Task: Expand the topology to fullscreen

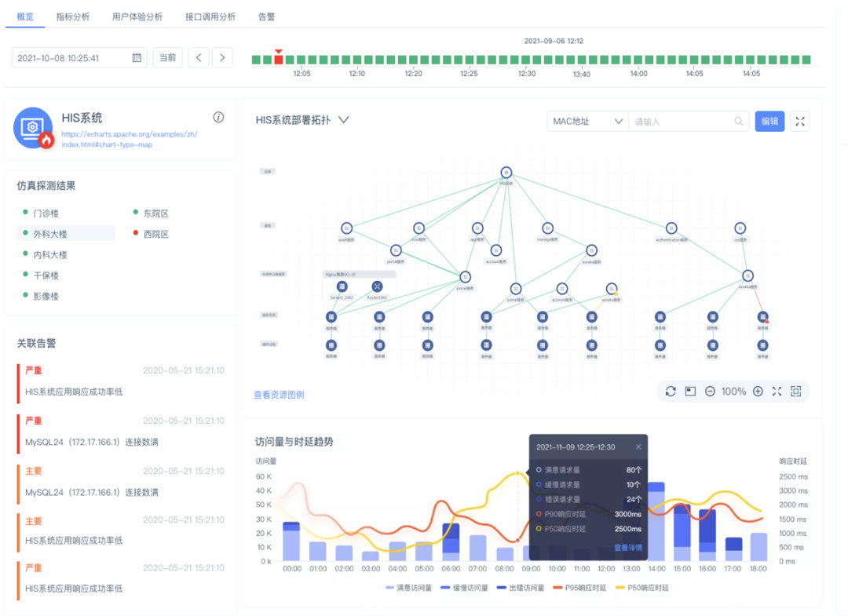Action: click(x=777, y=391)
